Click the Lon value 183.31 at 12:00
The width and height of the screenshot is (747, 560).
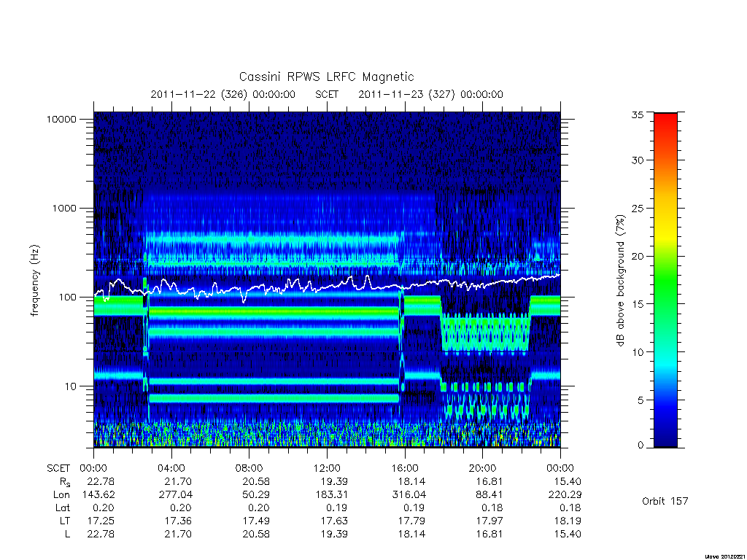tap(334, 495)
